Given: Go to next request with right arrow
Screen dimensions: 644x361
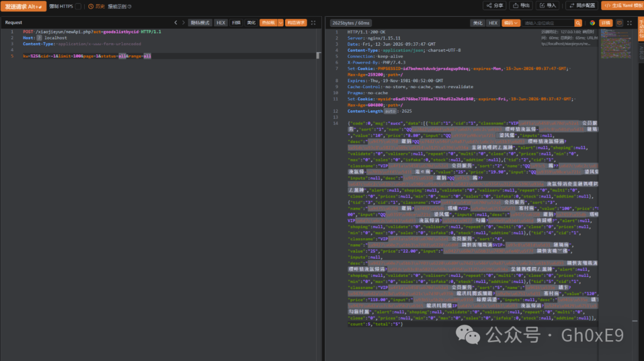Looking at the screenshot, I should [x=184, y=23].
